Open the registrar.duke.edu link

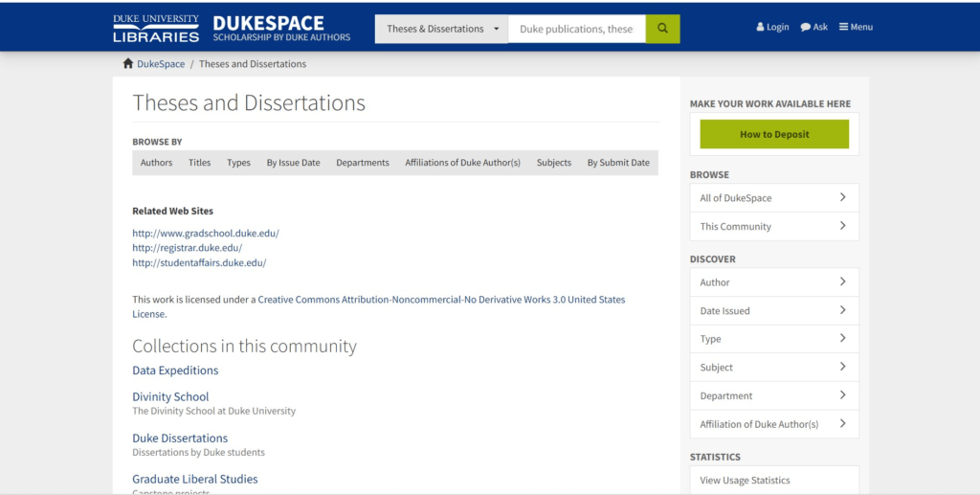click(x=187, y=248)
